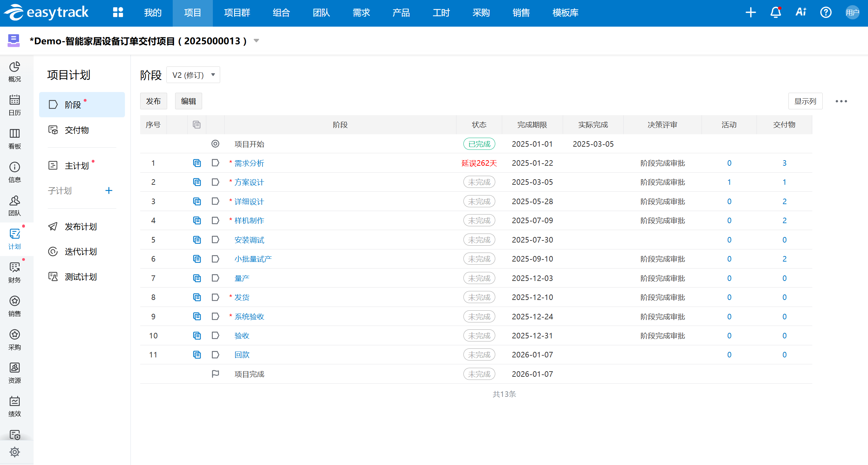868x465 pixels.
Task: Open the 方案设计 phase link
Action: coord(249,182)
